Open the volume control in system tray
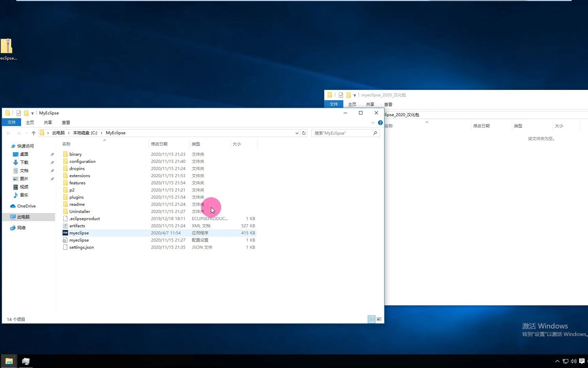Image resolution: width=588 pixels, height=368 pixels. (574, 361)
